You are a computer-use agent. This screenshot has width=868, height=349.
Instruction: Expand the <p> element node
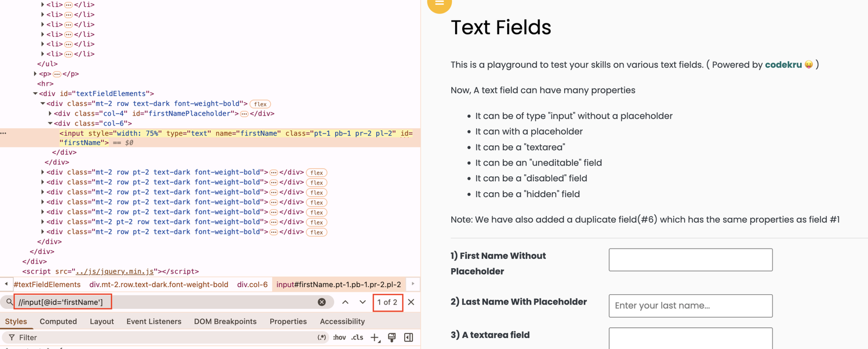pyautogui.click(x=35, y=74)
